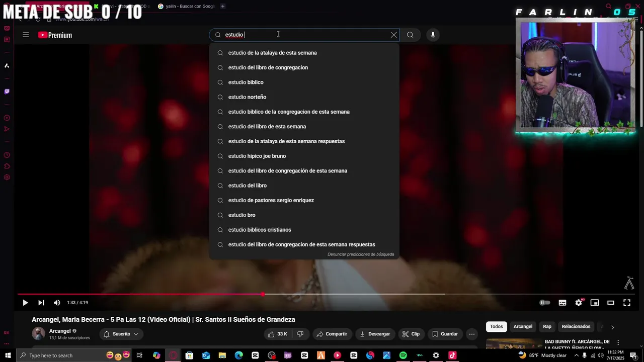644x362 pixels.
Task: Open a new browser tab with plus
Action: point(223,6)
